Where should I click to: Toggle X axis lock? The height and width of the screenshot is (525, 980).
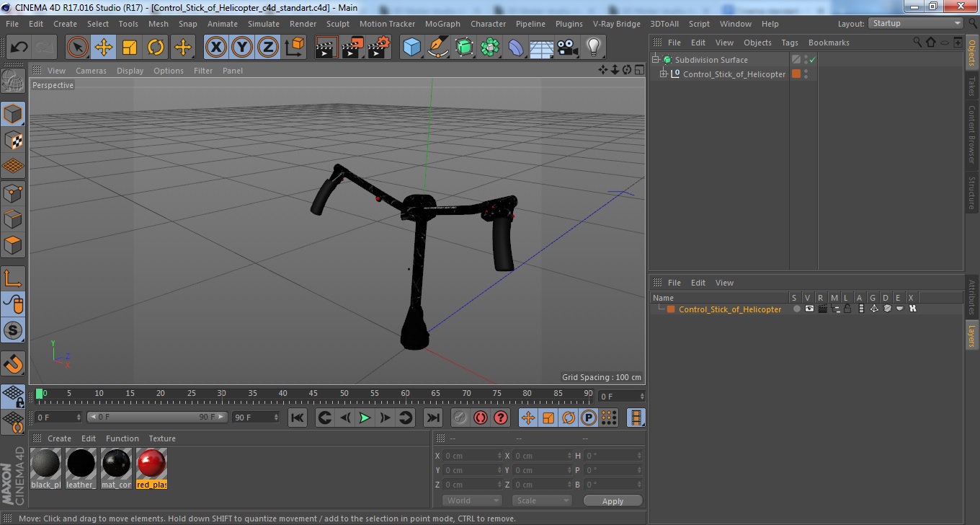216,48
